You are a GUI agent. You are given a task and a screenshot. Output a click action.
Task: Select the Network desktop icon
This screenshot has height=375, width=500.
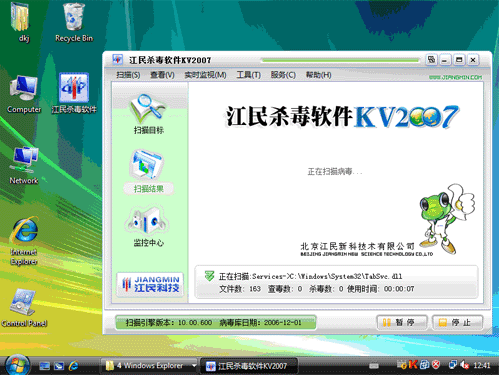(24, 165)
